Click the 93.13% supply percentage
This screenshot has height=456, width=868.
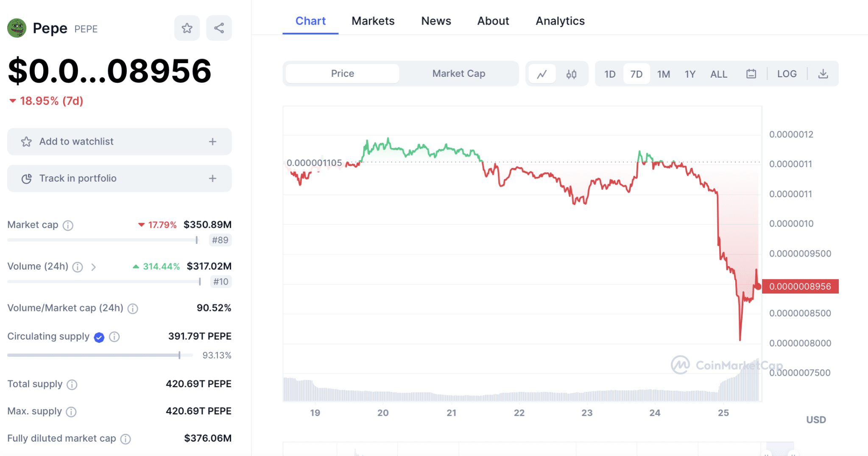point(217,355)
